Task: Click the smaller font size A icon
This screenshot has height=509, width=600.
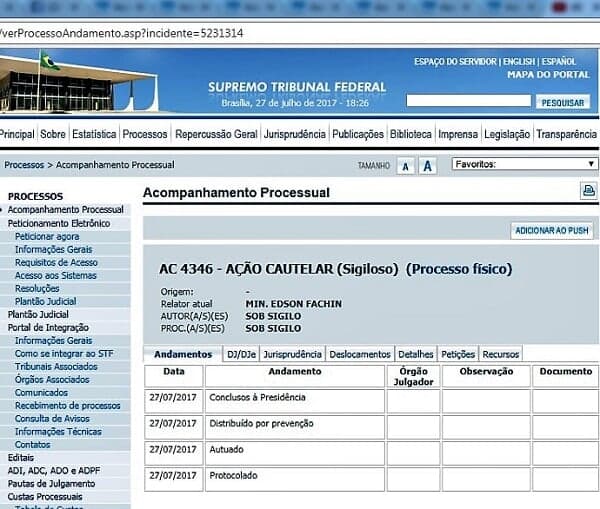Action: (x=406, y=166)
